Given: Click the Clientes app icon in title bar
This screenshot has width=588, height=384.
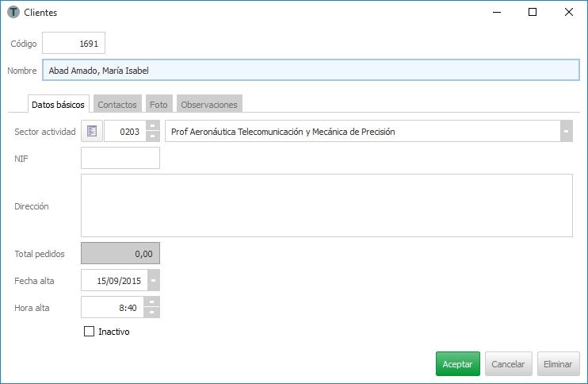Looking at the screenshot, I should pos(13,13).
